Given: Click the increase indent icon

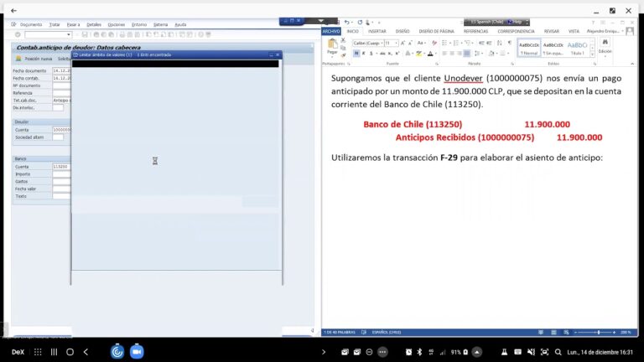Looking at the screenshot, I should click(x=489, y=43).
